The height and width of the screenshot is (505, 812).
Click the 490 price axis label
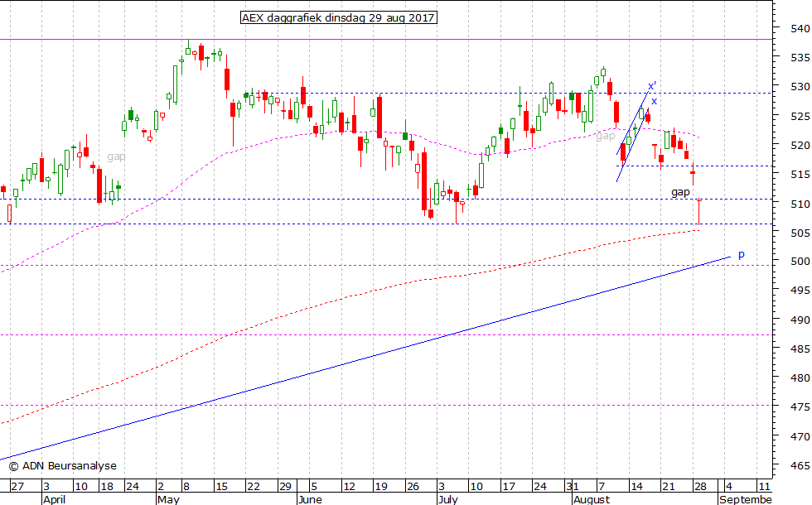pos(800,320)
